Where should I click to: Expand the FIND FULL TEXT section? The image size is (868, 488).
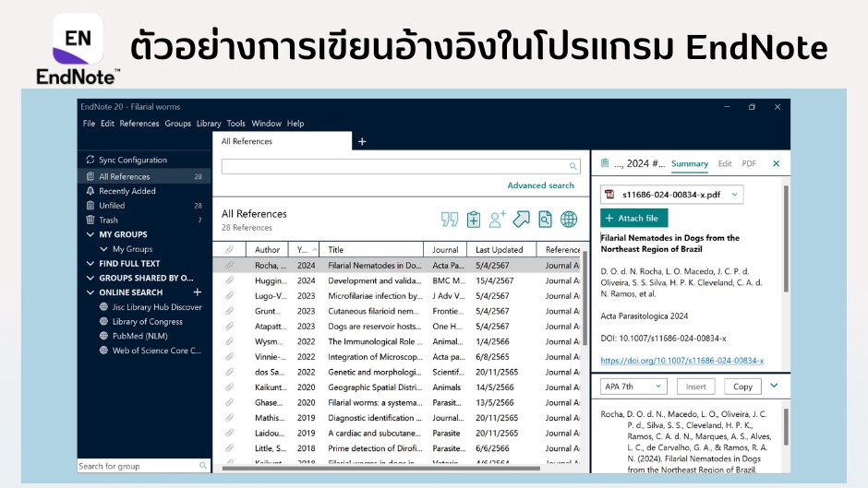click(90, 263)
